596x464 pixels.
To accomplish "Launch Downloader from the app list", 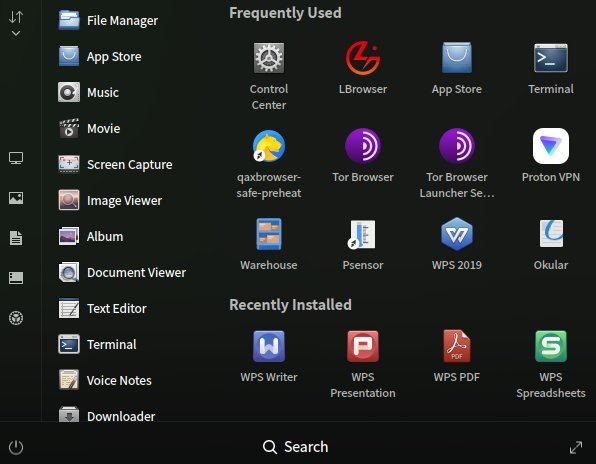I will (x=107, y=415).
